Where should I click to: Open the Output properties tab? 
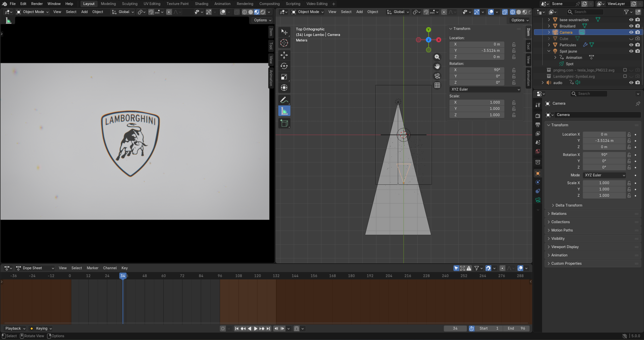click(x=538, y=125)
